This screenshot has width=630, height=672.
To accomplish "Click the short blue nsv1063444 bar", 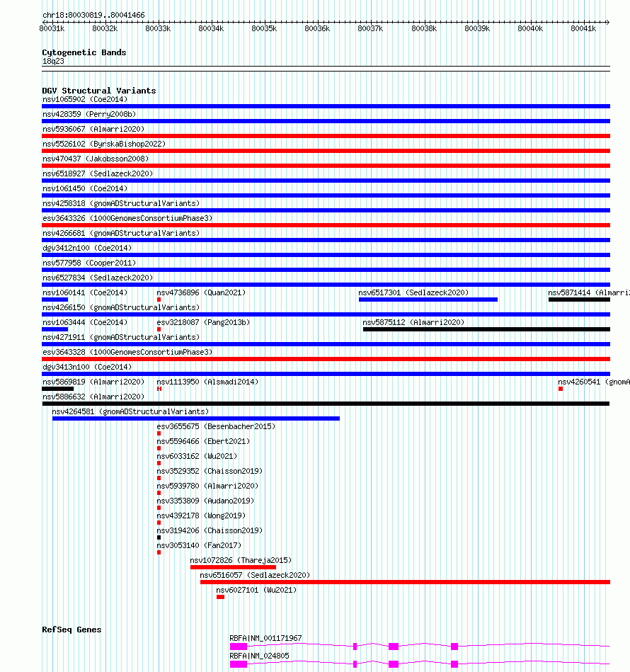I will pos(55,329).
